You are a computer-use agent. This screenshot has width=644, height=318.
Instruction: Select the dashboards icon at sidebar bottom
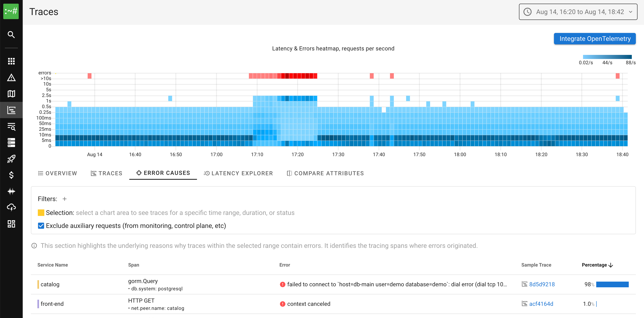pos(11,224)
